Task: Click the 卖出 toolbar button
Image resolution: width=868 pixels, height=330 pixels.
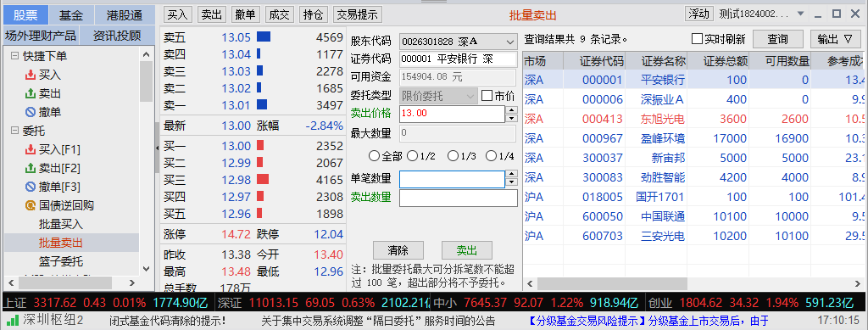Action: coord(211,15)
